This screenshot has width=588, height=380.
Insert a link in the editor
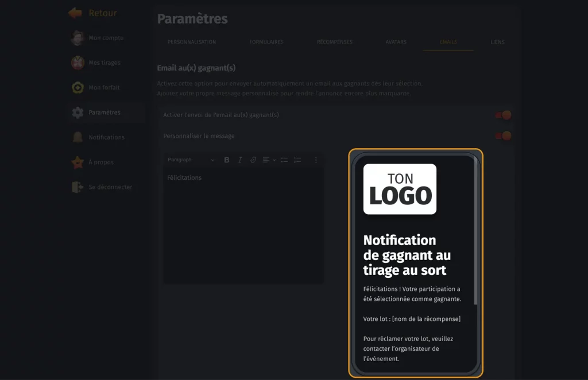coord(253,160)
